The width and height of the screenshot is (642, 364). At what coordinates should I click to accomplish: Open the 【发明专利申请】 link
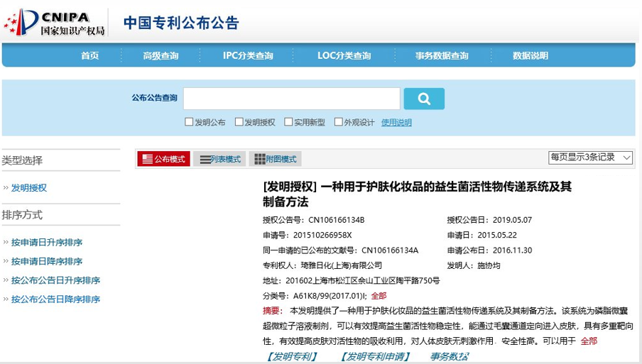coord(376,356)
